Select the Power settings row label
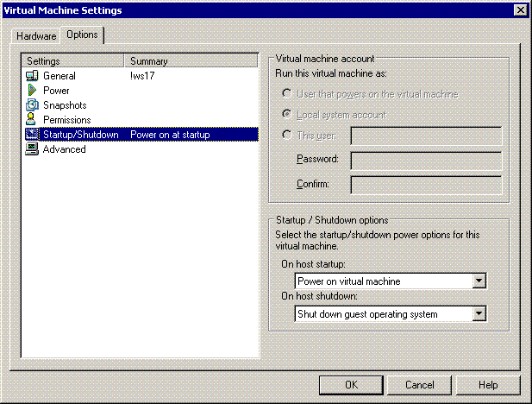 coord(56,91)
